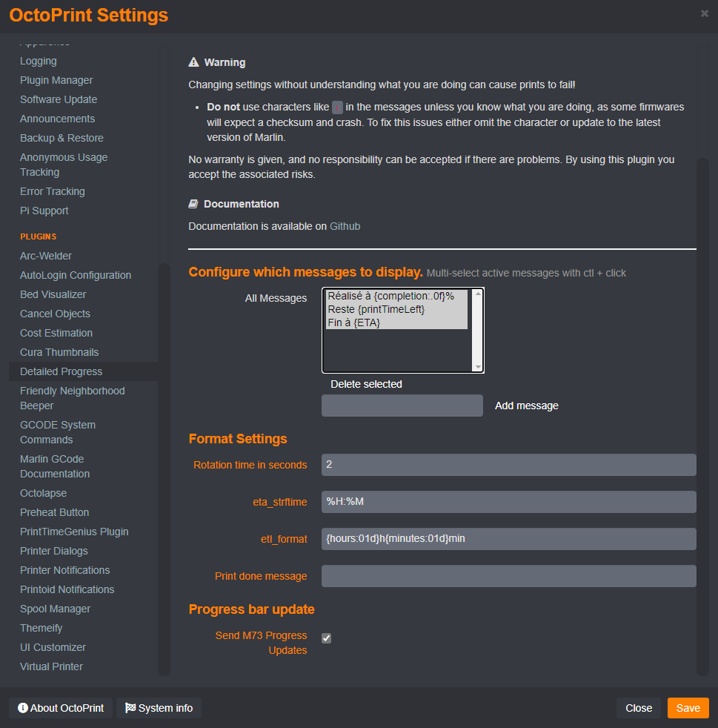Follow the Github documentation link
This screenshot has height=728, width=718.
coord(345,226)
